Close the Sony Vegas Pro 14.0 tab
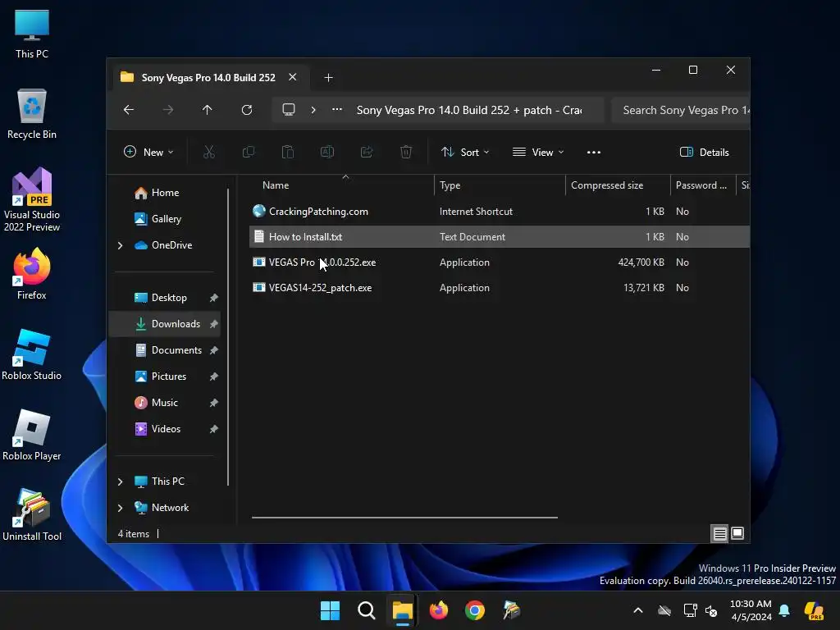Screen dimensions: 840x630 pos(293,77)
